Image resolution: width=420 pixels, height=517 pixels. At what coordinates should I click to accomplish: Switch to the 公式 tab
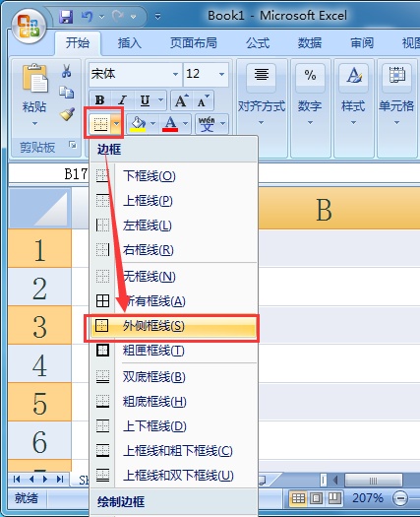[x=258, y=43]
